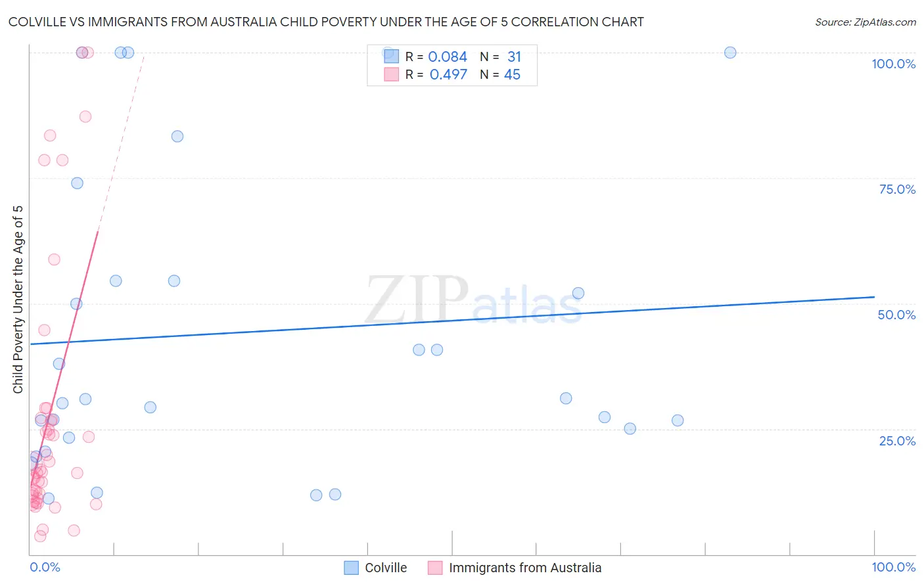Click the Child Poverty y-axis title
This screenshot has height=586, width=924.
coord(18,300)
